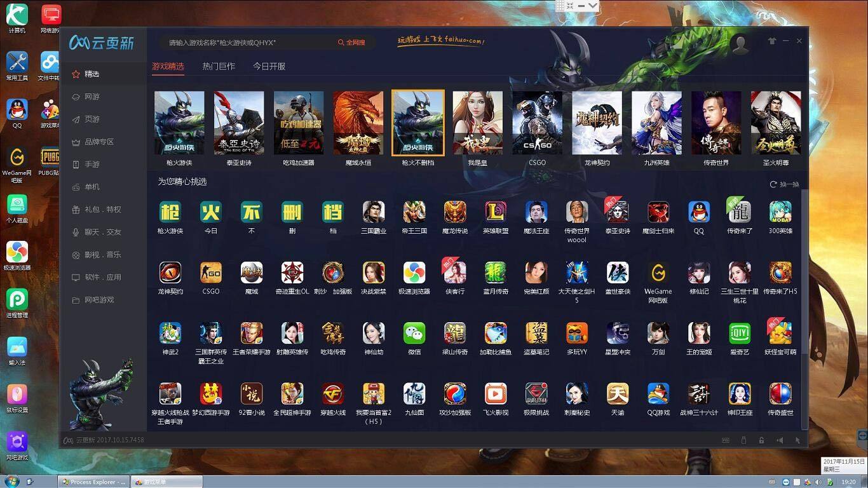Open 吃鸡加速器 featured thumbnail
Screen dimensions: 868x488
(x=299, y=123)
